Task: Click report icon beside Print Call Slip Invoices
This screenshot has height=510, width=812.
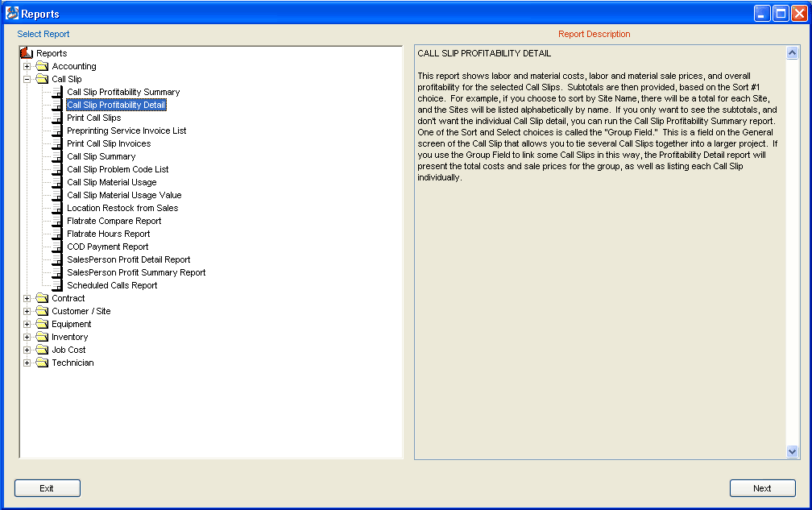Action: (x=57, y=144)
